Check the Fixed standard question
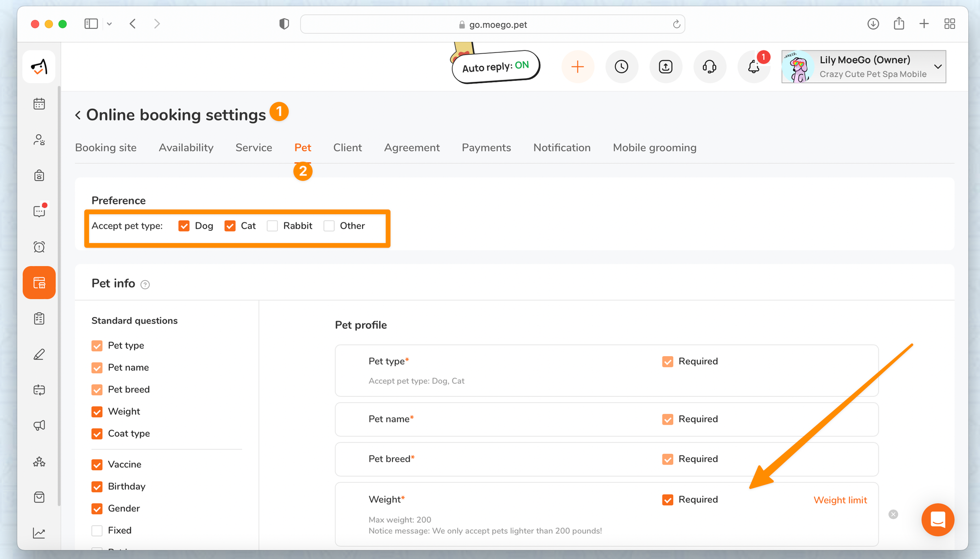This screenshot has height=559, width=980. click(97, 531)
